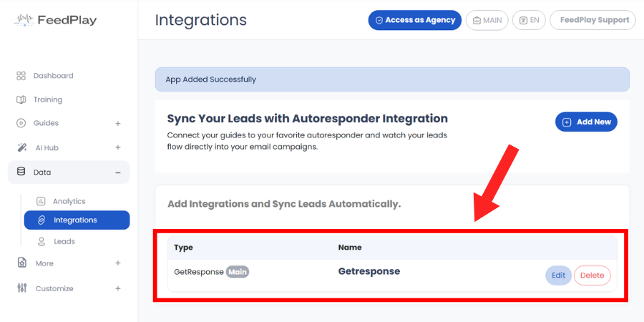Click the Integrations page title
This screenshot has height=322, width=644.
[201, 20]
